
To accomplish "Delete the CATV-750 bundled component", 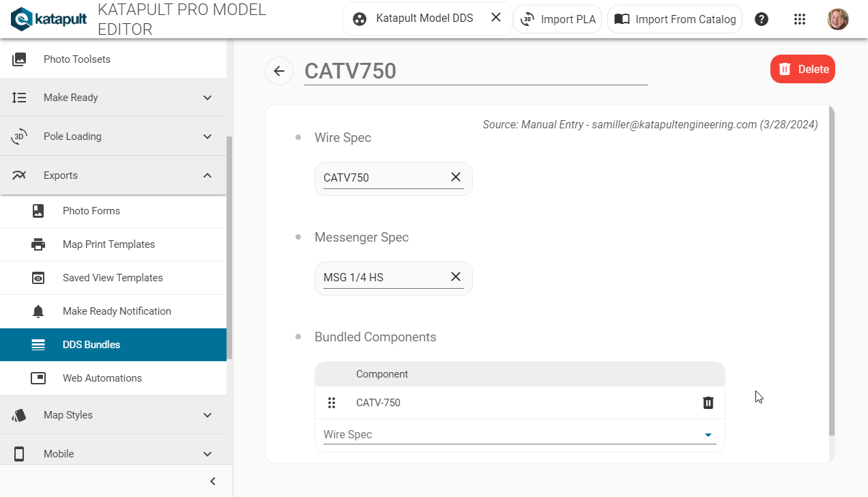I will pyautogui.click(x=708, y=403).
